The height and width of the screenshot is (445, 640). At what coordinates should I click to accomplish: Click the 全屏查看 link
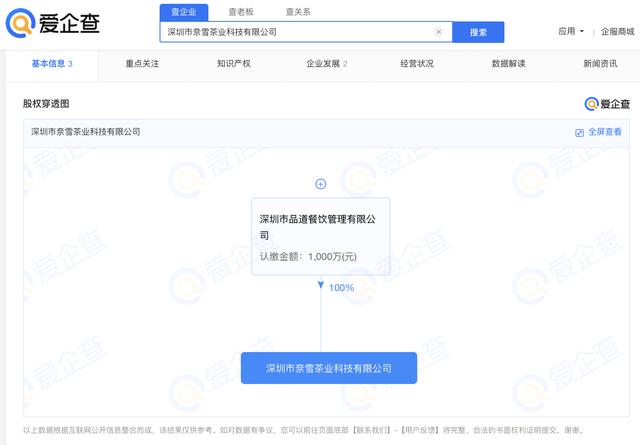coord(604,132)
